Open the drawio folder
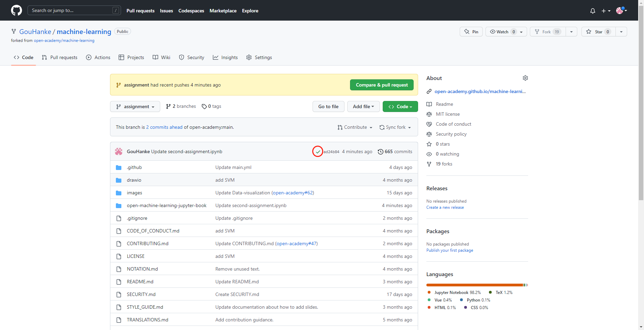The height and width of the screenshot is (330, 644). tap(134, 180)
